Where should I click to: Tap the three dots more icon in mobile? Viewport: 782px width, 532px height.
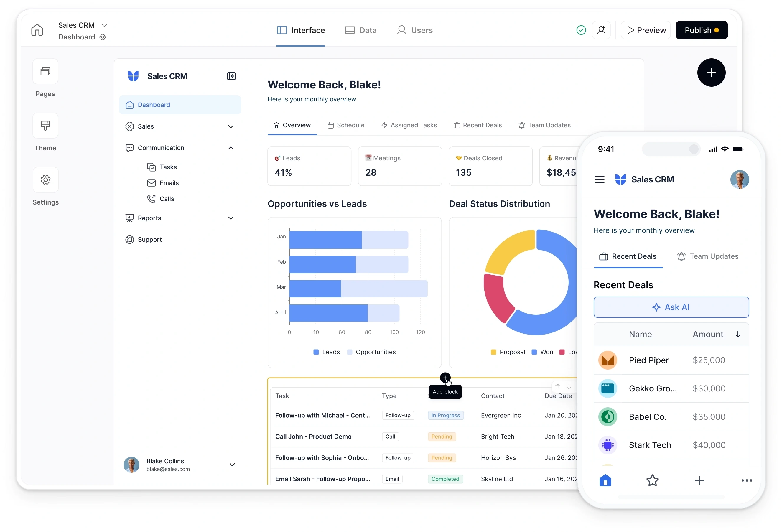click(x=747, y=480)
